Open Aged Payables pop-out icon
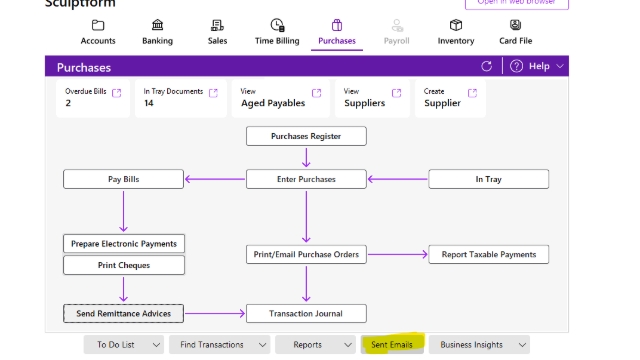The width and height of the screenshot is (640, 360). [x=316, y=93]
